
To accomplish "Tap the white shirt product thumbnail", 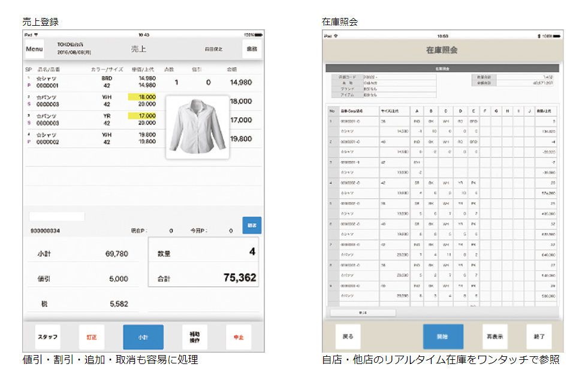I will pyautogui.click(x=197, y=128).
